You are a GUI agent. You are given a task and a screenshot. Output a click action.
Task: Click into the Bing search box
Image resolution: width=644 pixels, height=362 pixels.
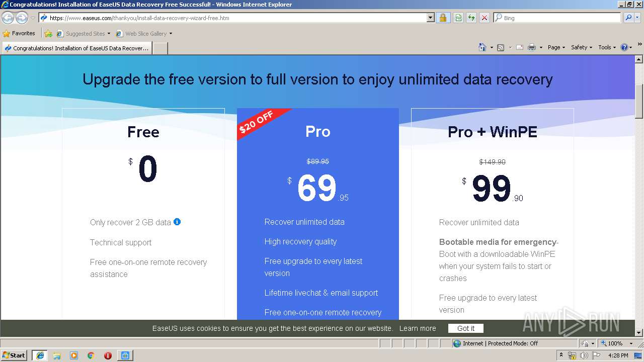pos(557,18)
